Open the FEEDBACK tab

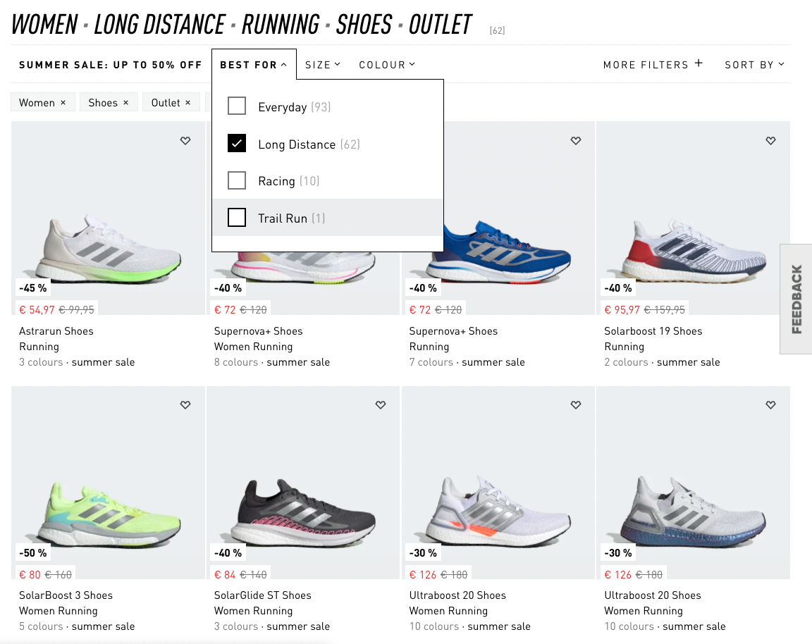pyautogui.click(x=796, y=299)
